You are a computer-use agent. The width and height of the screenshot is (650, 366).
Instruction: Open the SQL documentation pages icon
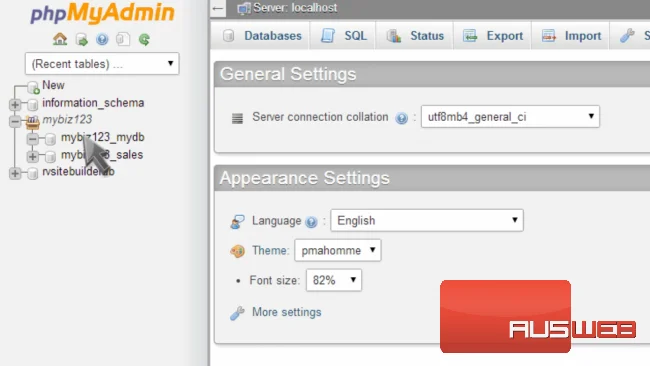tap(123, 39)
